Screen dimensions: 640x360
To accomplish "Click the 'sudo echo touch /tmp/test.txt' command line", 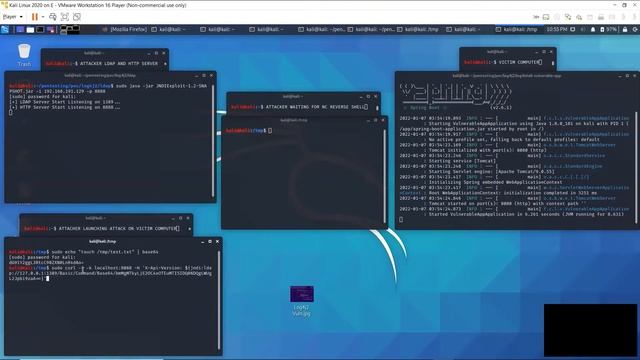I will [83, 252].
